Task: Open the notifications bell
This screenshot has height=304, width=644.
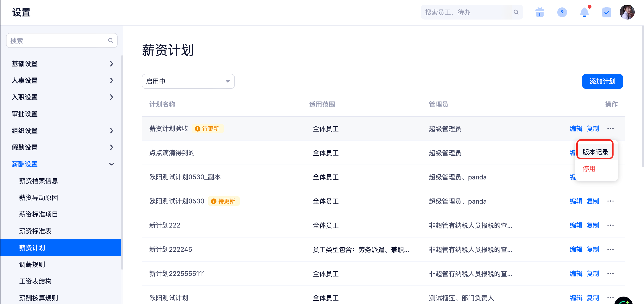Action: pos(584,12)
